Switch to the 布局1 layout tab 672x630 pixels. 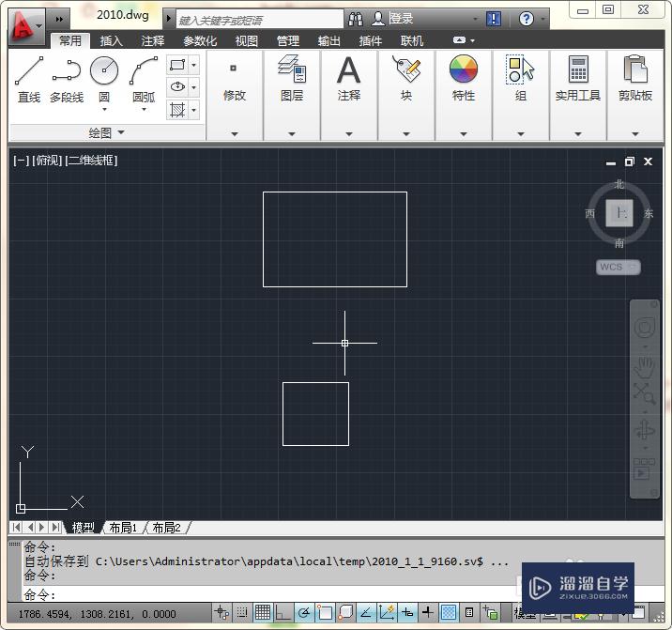[123, 528]
